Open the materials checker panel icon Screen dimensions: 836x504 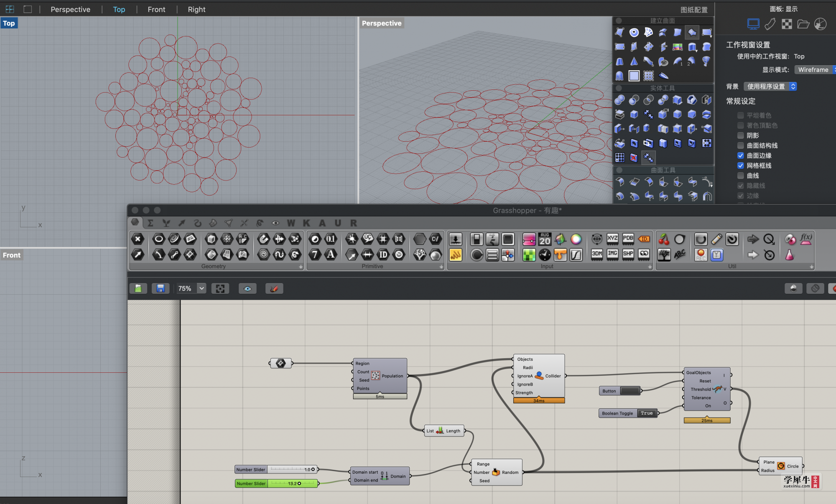[x=787, y=24]
